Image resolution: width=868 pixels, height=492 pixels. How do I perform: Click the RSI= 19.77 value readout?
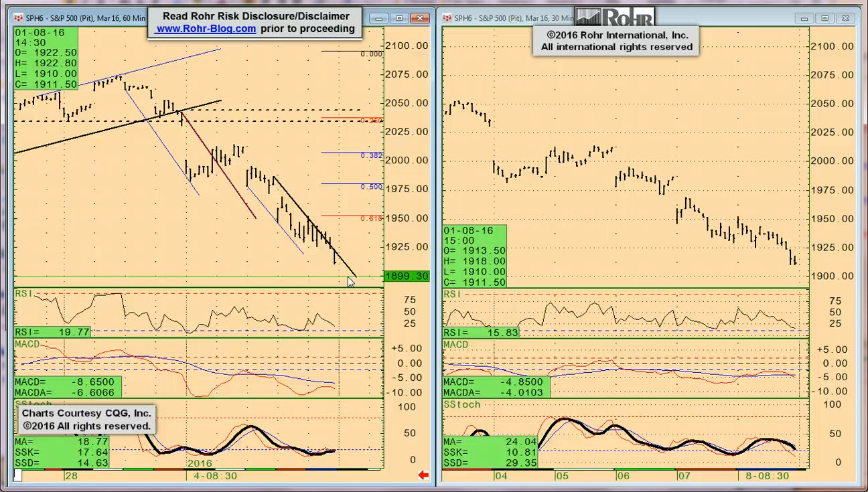tap(52, 332)
